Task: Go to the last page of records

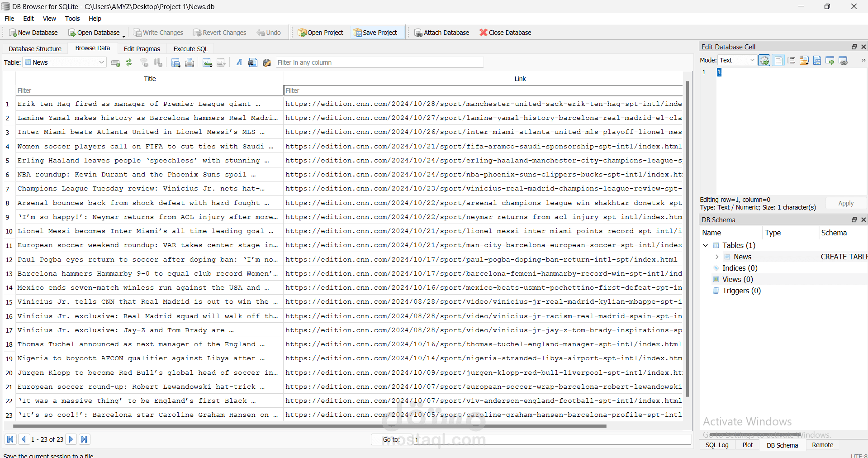Action: pos(85,439)
